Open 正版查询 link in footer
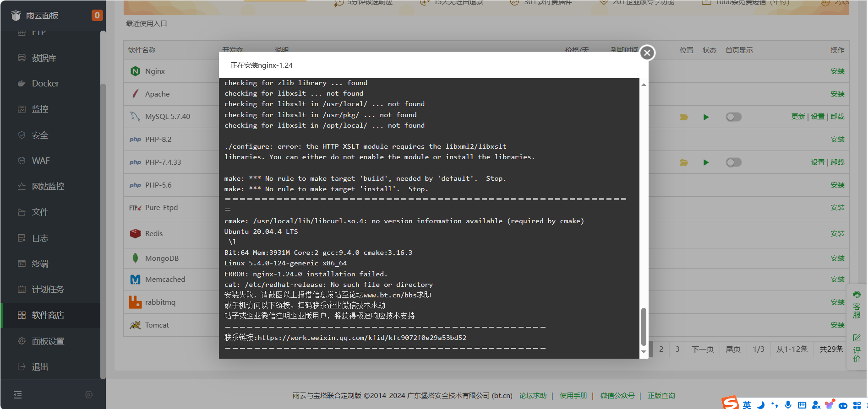Viewport: 868px width, 409px height. pyautogui.click(x=661, y=396)
